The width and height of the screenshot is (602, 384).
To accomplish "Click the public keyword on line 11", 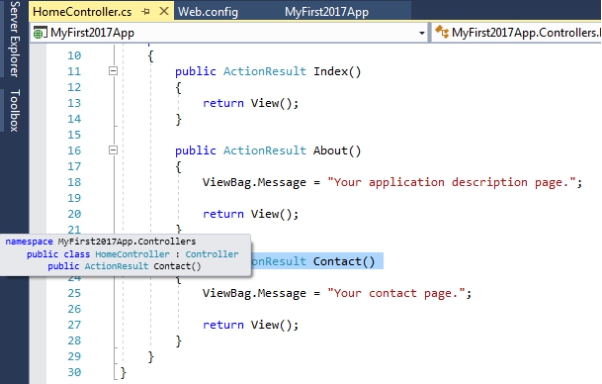I will (195, 71).
